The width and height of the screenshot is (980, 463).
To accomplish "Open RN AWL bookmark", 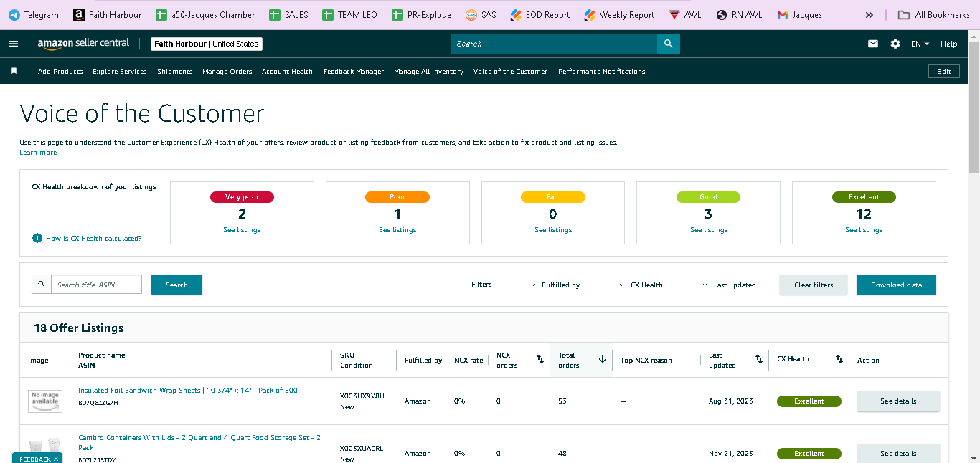I will coord(740,14).
